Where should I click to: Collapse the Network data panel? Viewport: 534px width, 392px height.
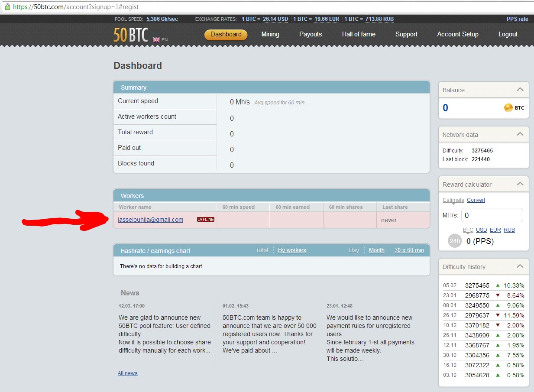click(520, 134)
